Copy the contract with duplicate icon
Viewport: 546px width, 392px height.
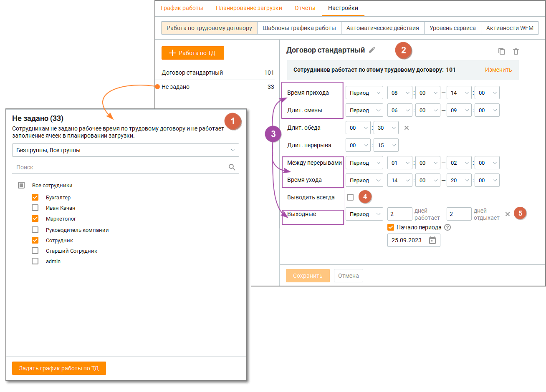[502, 51]
